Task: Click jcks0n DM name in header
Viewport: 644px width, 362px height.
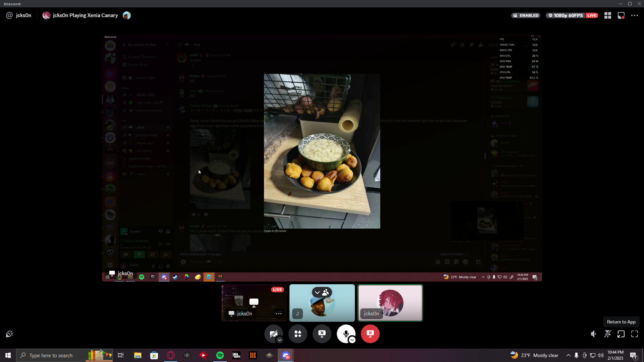Action: coord(23,15)
